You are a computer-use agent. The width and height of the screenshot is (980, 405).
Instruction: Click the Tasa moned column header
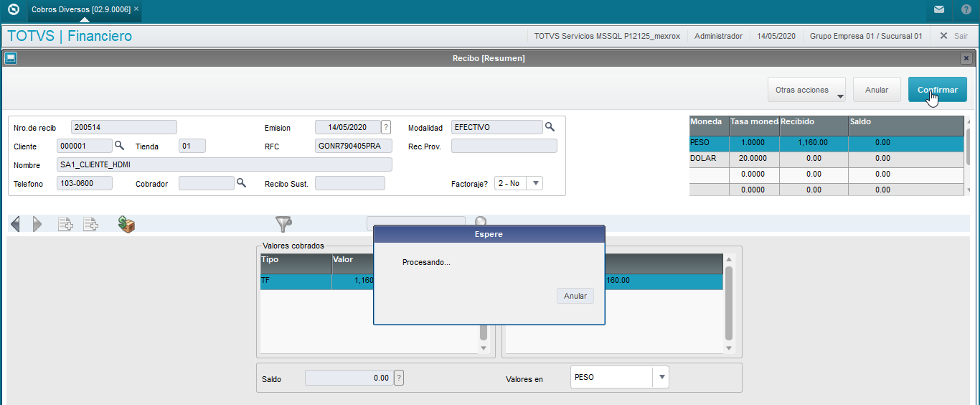754,126
